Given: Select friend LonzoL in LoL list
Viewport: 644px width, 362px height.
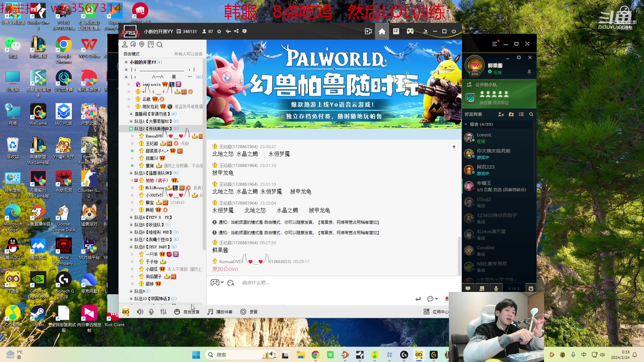Looking at the screenshot, I should 498,138.
